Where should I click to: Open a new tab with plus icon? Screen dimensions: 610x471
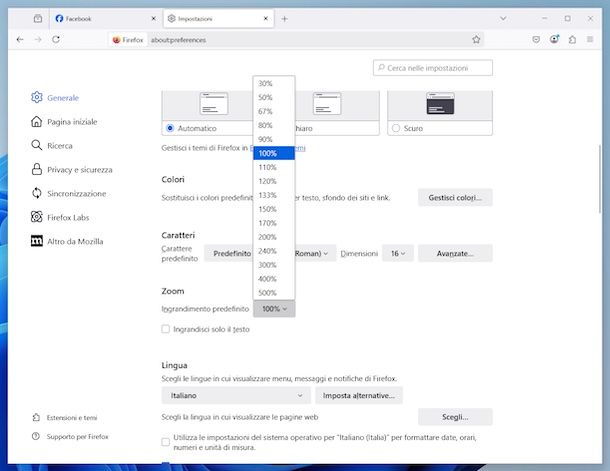pyautogui.click(x=284, y=19)
